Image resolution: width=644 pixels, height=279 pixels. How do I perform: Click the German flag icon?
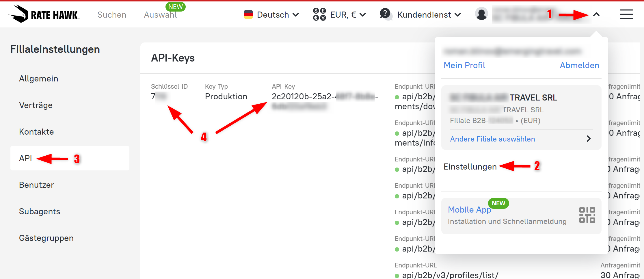[x=248, y=14]
